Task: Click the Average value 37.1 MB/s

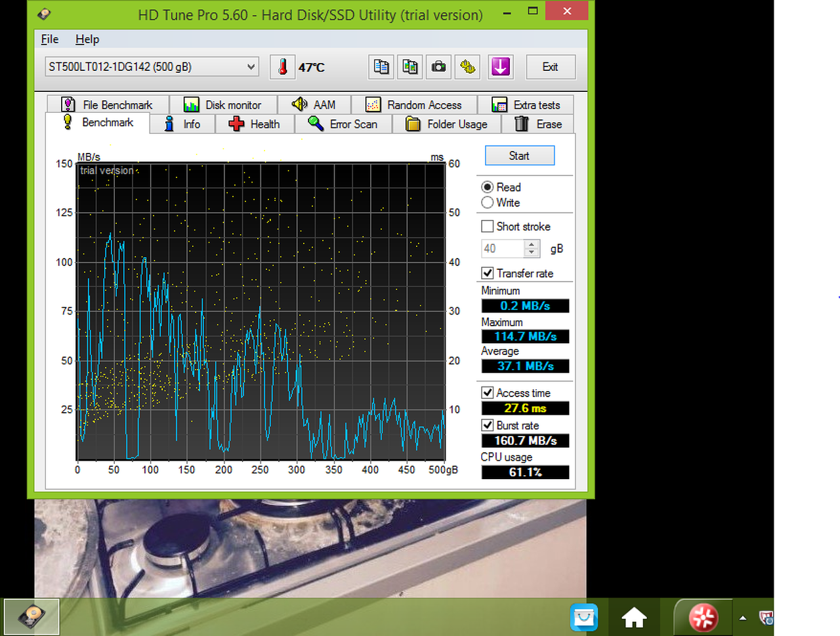Action: tap(525, 366)
